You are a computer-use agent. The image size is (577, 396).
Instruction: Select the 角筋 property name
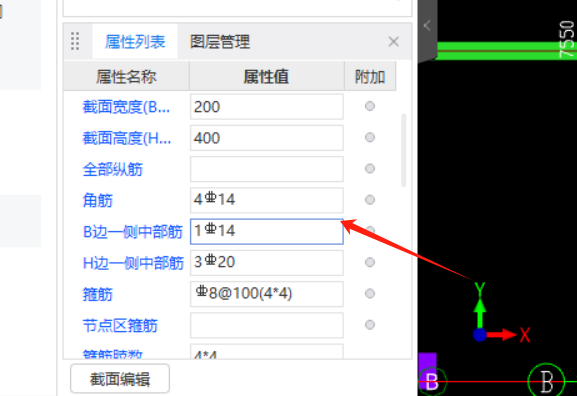pos(98,201)
